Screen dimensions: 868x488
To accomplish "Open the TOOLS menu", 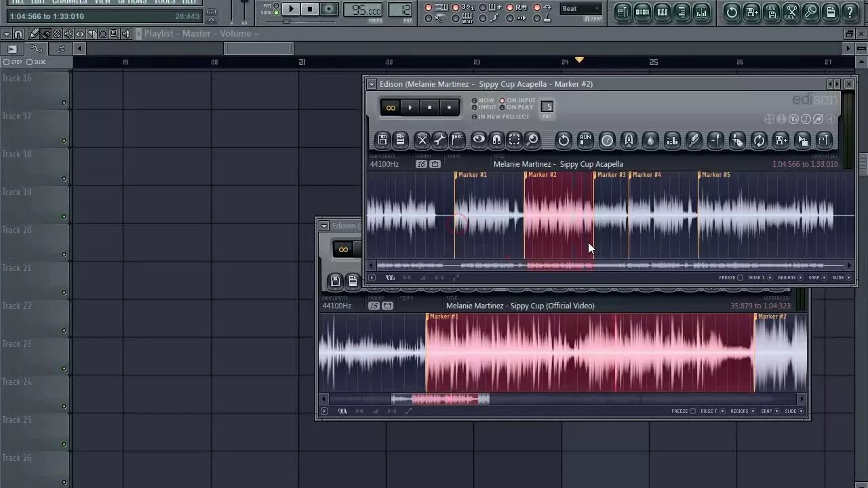I will pos(164,2).
